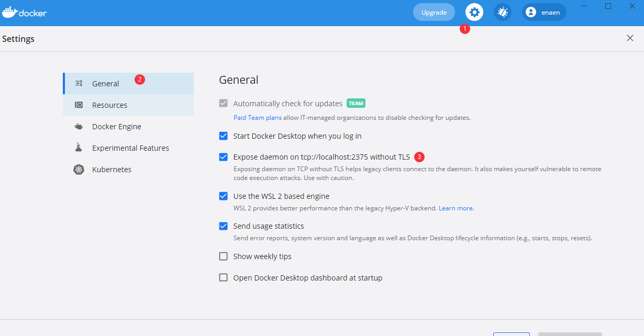This screenshot has width=644, height=336.
Task: Toggle Automatically check for updates checkbox
Action: pyautogui.click(x=224, y=104)
